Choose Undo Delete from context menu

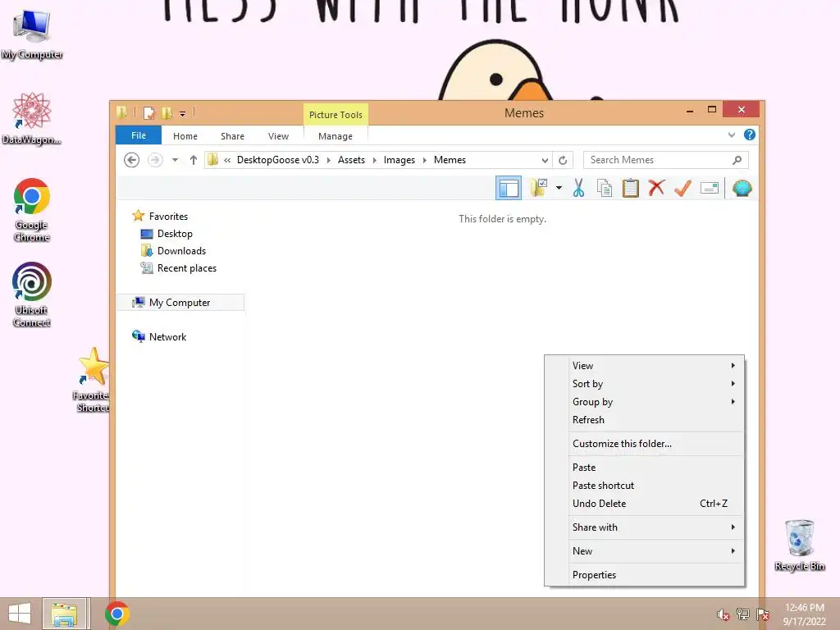tap(644, 504)
